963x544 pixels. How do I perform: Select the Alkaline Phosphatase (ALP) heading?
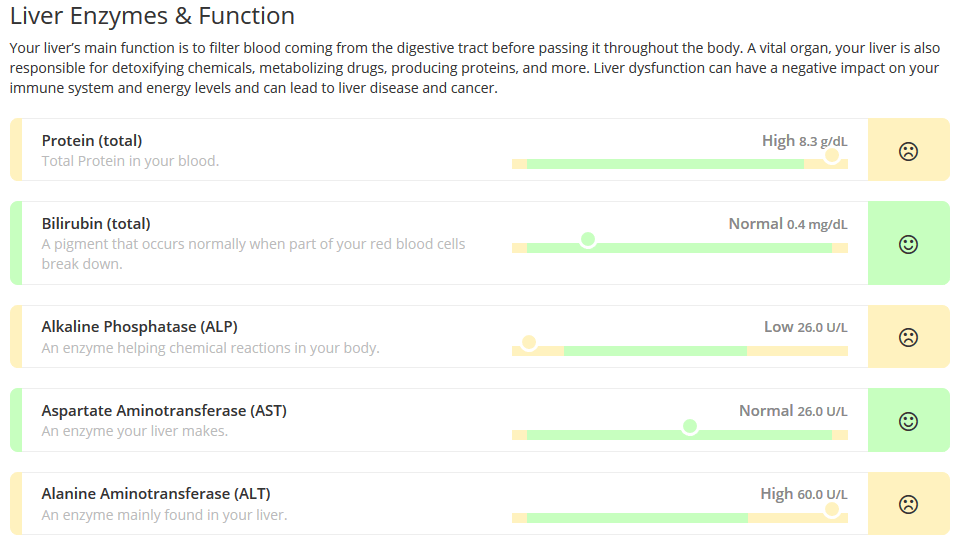coord(139,327)
